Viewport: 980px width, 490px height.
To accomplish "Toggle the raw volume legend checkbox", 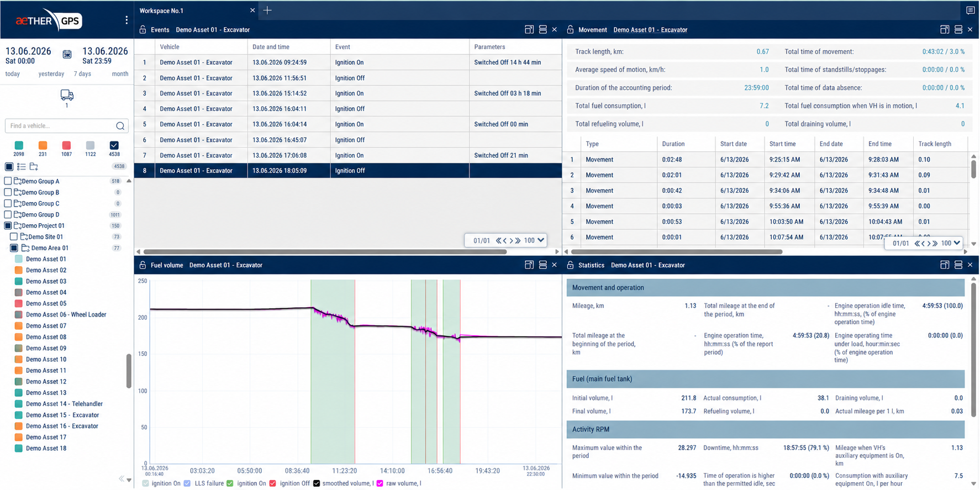I will pos(380,483).
